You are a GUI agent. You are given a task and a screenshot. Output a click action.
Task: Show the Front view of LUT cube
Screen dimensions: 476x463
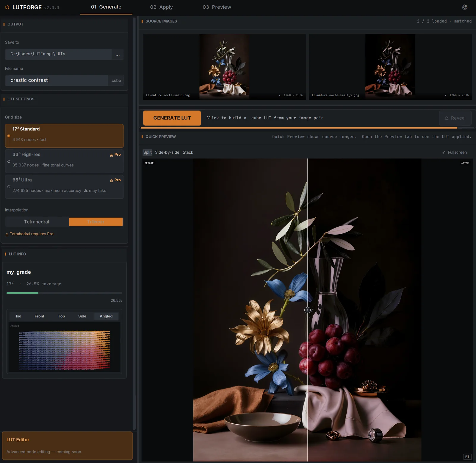point(39,316)
